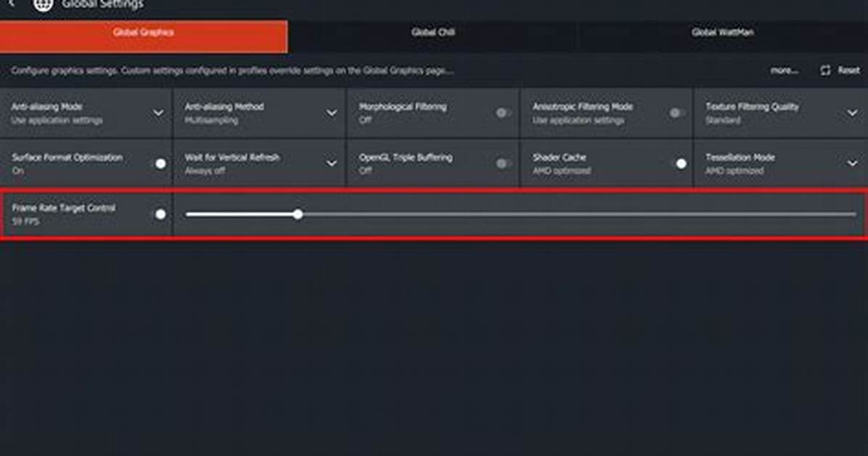Click the 'Always off' value text
This screenshot has width=868, height=456.
[x=205, y=171]
